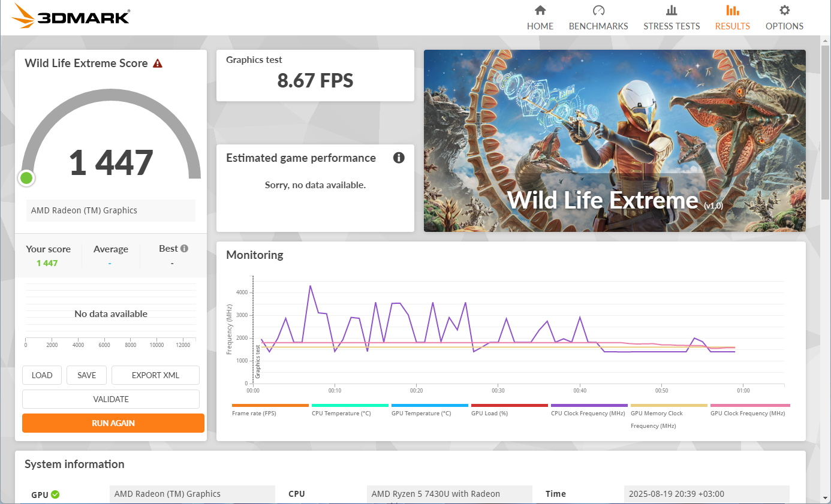Click the Monitoring heading
The height and width of the screenshot is (504, 831).
tap(255, 255)
